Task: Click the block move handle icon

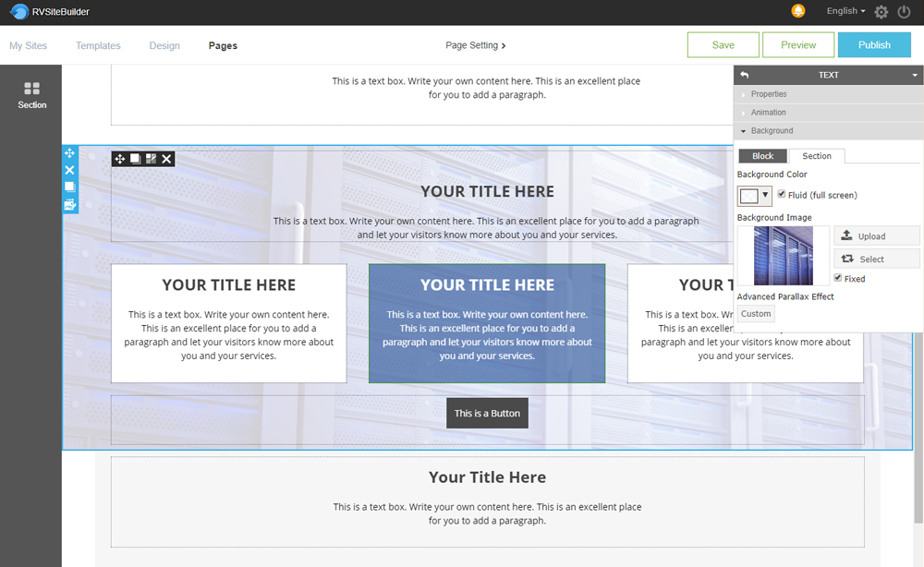Action: click(120, 159)
